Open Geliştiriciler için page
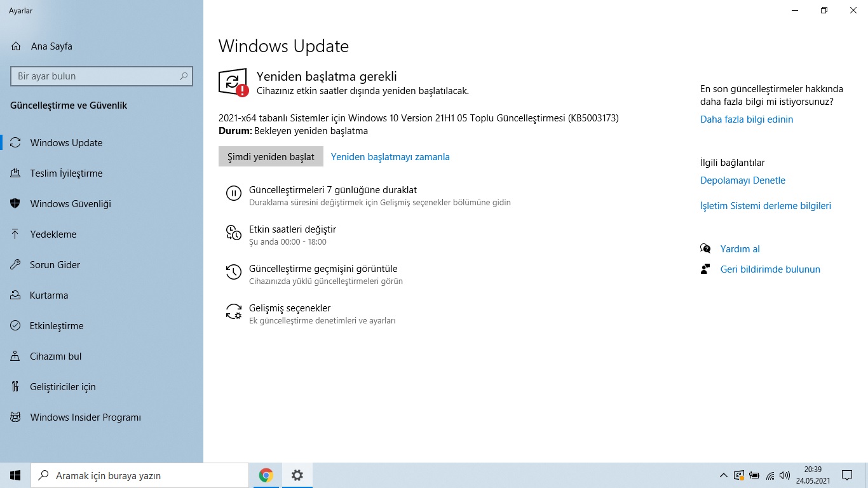Image resolution: width=868 pixels, height=488 pixels. (x=102, y=387)
